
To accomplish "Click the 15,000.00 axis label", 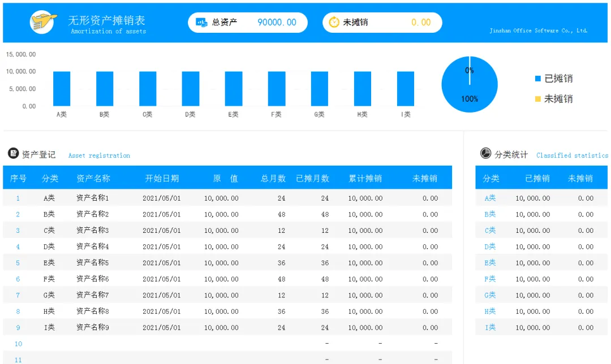I will [x=21, y=54].
